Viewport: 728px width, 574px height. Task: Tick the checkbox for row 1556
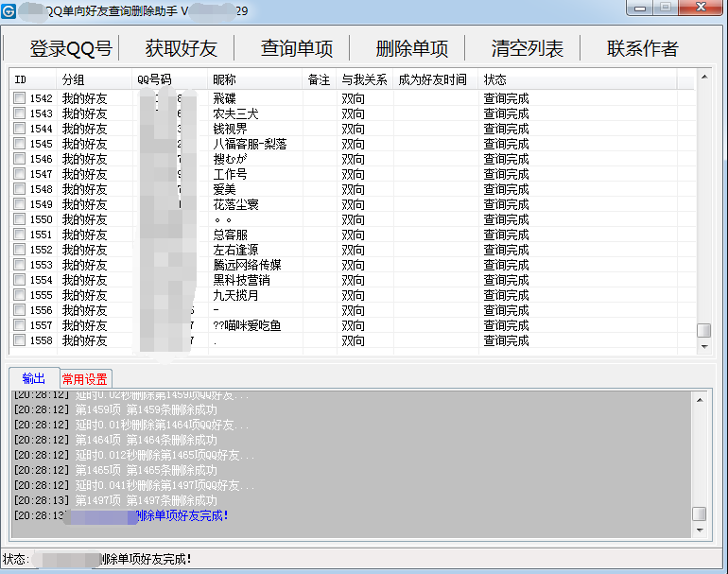pos(20,310)
